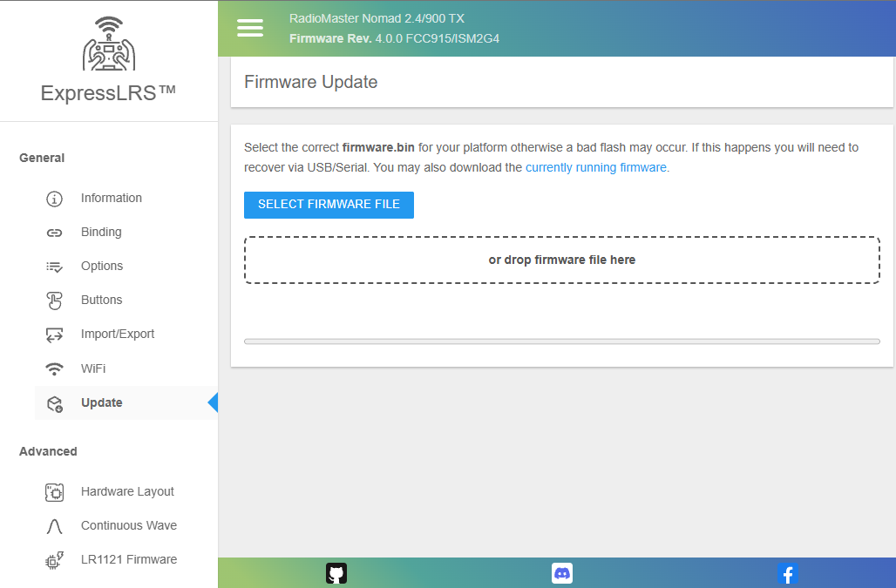Click the ExpressLRS logo
This screenshot has height=588, width=896.
point(108,46)
